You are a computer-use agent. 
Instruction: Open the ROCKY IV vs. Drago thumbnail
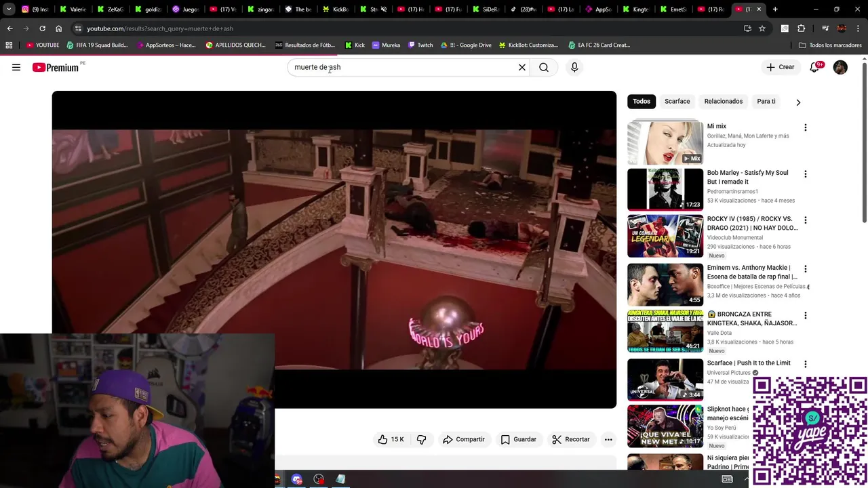coord(665,236)
